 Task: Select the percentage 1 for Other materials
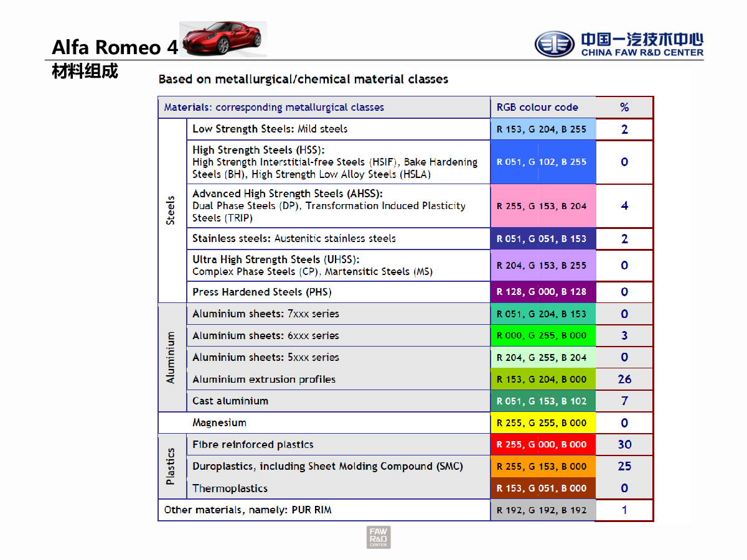(624, 510)
